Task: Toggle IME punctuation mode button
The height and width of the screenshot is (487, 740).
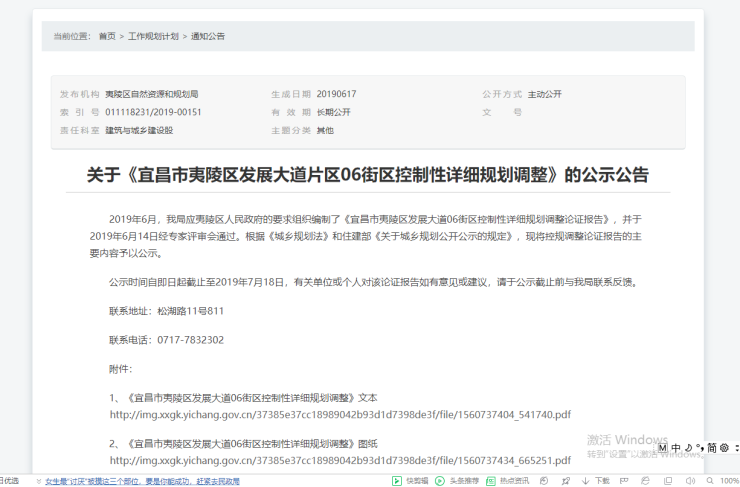Action: 699,448
